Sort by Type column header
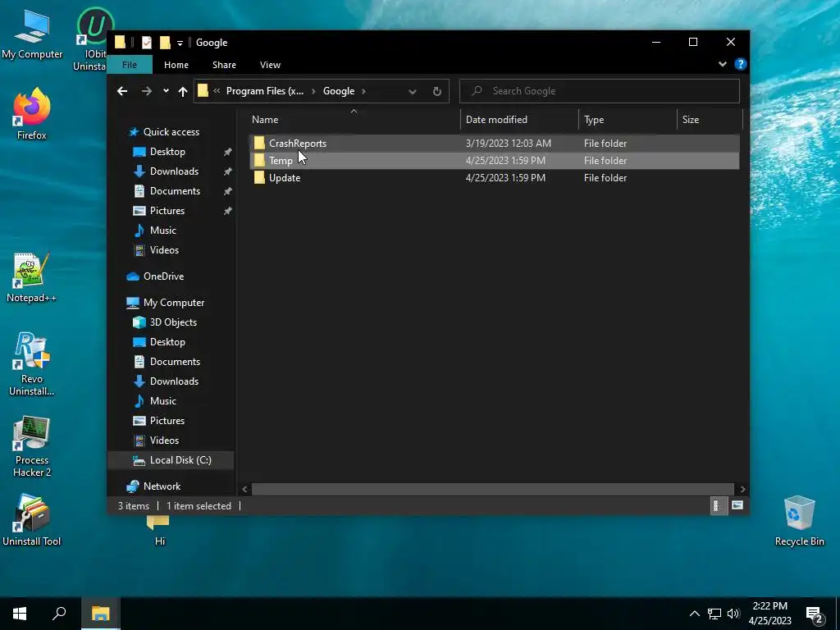The width and height of the screenshot is (840, 630). (x=628, y=120)
